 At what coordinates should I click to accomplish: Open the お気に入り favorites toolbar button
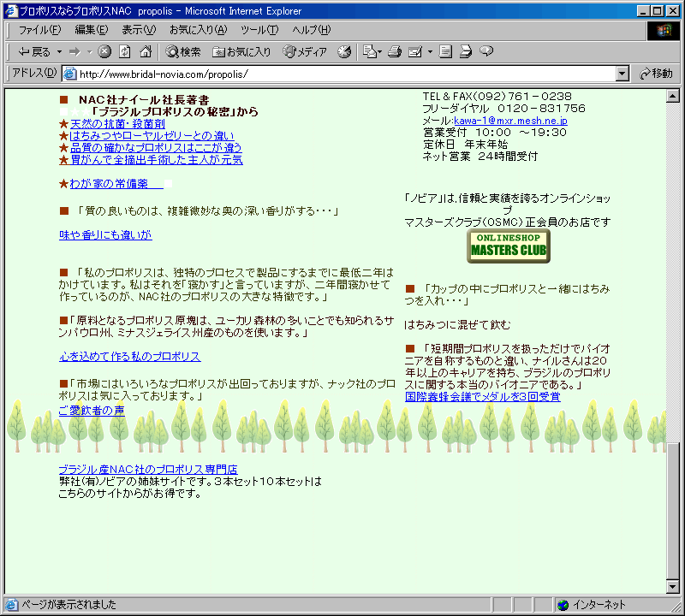tap(241, 51)
